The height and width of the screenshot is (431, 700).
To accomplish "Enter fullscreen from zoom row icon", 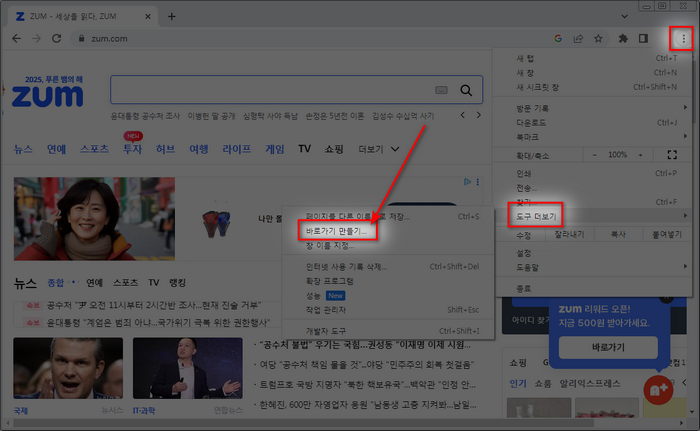I will [x=672, y=155].
